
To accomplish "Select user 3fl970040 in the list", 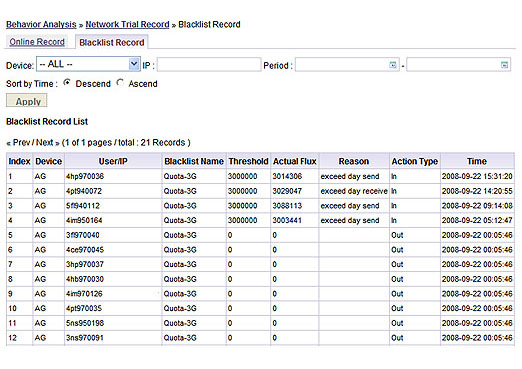I will (83, 235).
